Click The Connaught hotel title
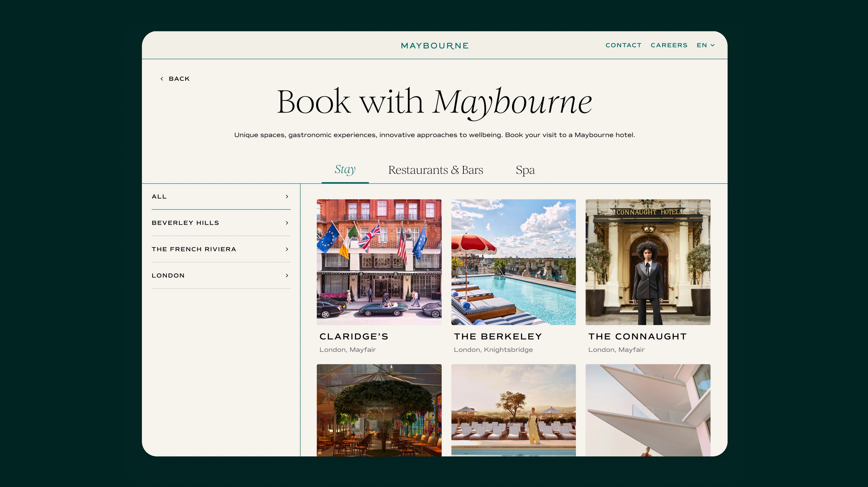The width and height of the screenshot is (868, 487). pos(637,336)
